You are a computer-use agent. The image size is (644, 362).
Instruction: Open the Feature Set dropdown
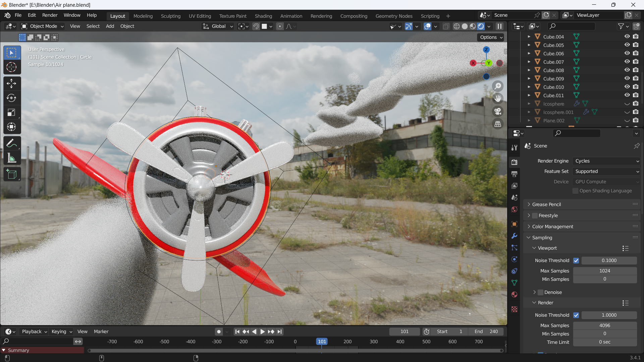click(x=607, y=171)
